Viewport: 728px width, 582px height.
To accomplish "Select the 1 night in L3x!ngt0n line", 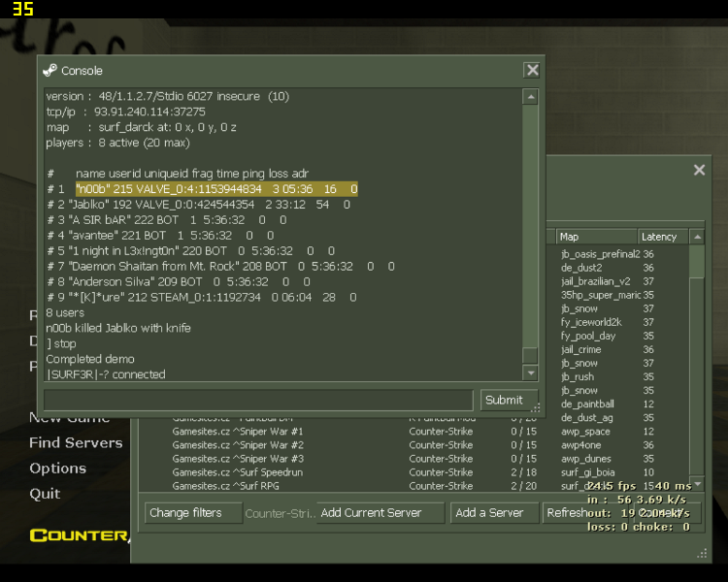I will click(190, 251).
